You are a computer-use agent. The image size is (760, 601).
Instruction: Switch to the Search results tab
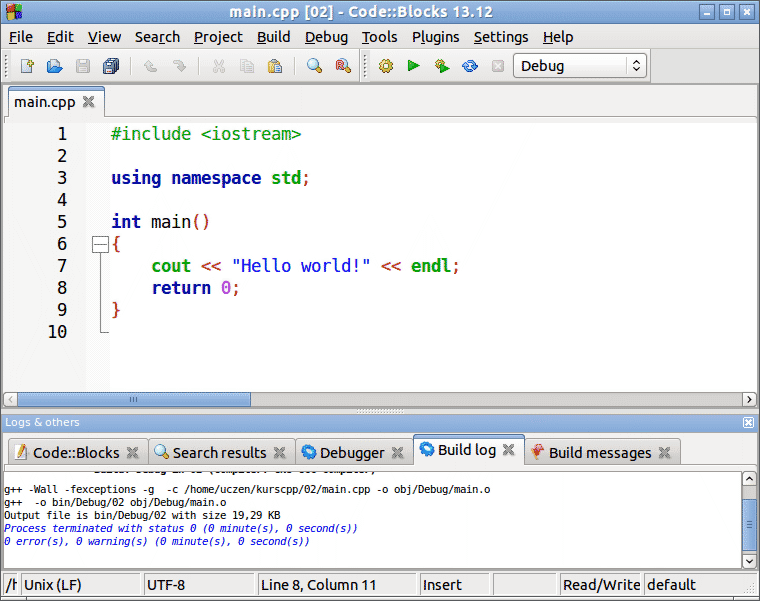219,453
